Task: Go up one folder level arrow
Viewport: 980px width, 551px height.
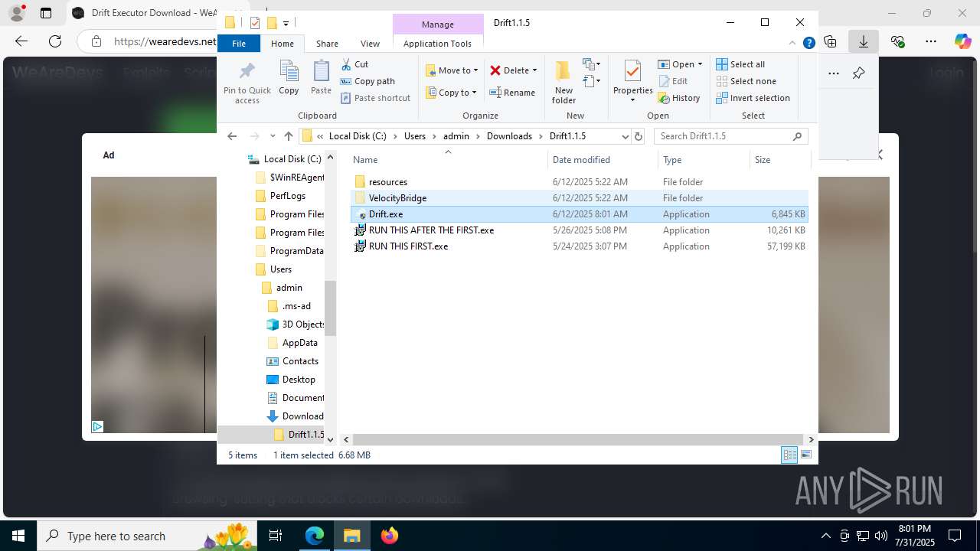Action: point(288,136)
